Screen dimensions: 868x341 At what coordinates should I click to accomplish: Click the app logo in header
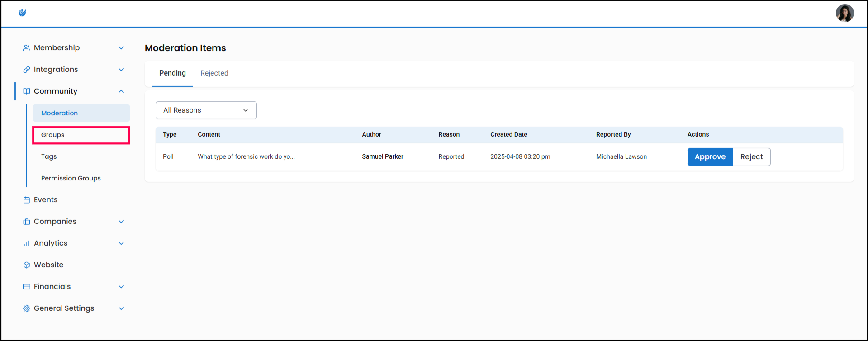tap(23, 13)
